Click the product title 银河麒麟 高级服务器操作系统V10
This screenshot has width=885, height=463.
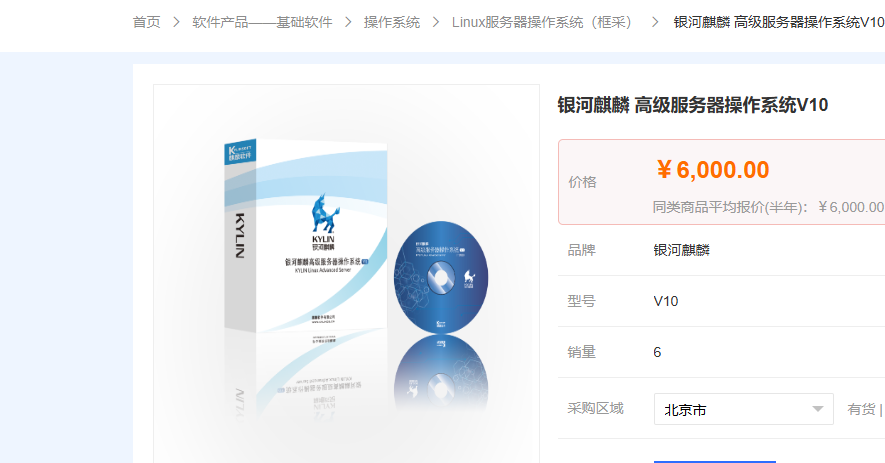(x=693, y=105)
